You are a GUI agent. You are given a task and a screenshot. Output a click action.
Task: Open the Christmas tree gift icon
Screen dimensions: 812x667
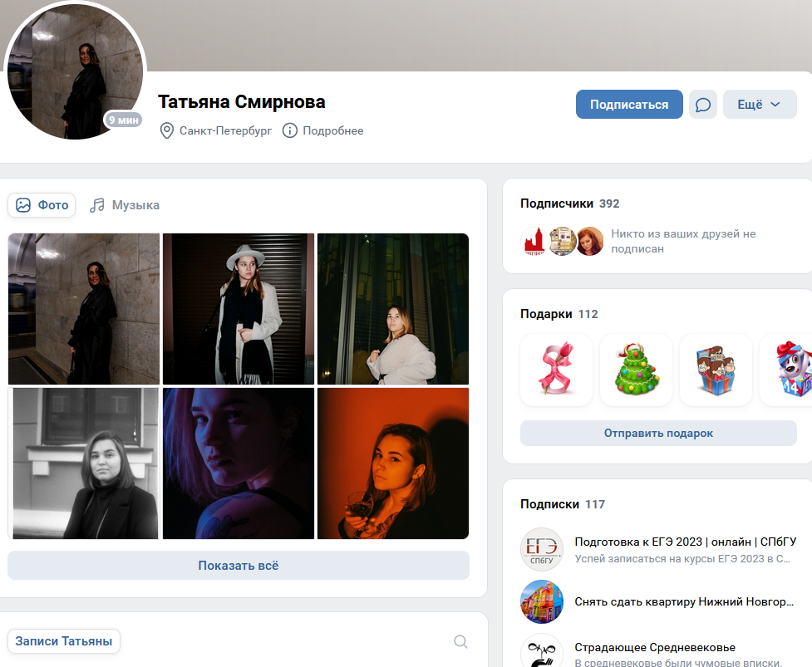click(x=636, y=370)
